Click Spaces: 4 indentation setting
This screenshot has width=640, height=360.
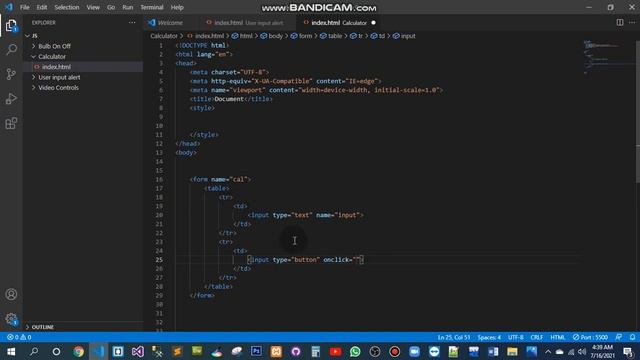489,337
